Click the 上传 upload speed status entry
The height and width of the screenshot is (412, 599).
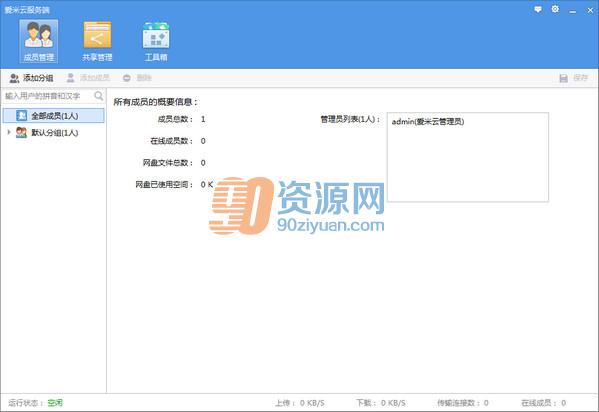pos(300,403)
